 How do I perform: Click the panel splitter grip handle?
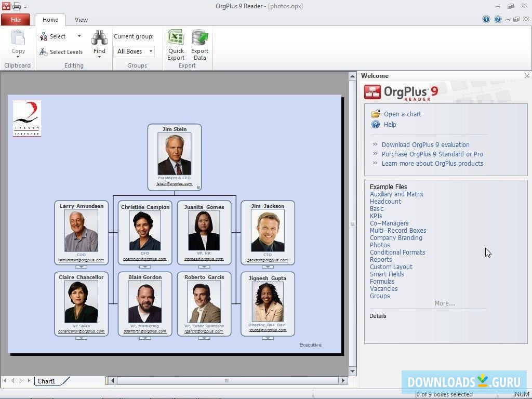coord(352,223)
